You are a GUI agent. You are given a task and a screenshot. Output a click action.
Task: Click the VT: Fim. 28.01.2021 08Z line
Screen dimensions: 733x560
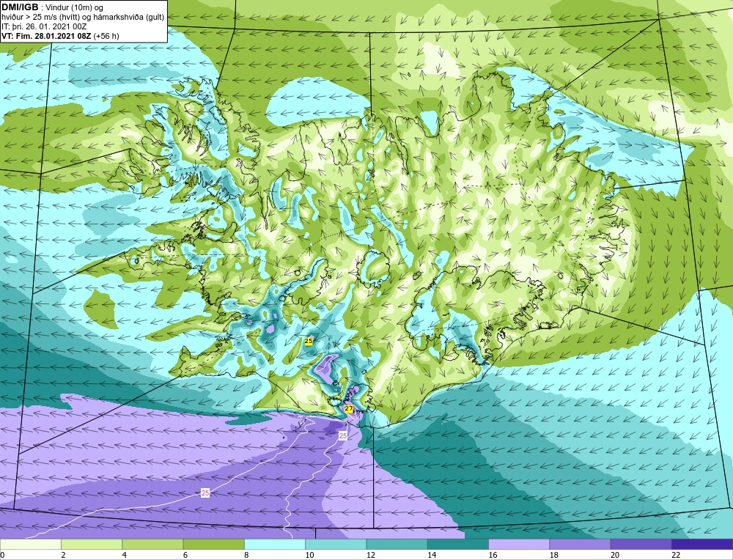[60, 36]
